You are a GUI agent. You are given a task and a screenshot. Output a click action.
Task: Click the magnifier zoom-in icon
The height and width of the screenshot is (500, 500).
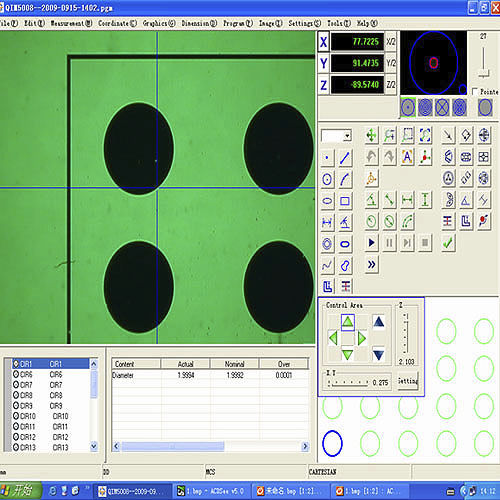click(x=389, y=135)
